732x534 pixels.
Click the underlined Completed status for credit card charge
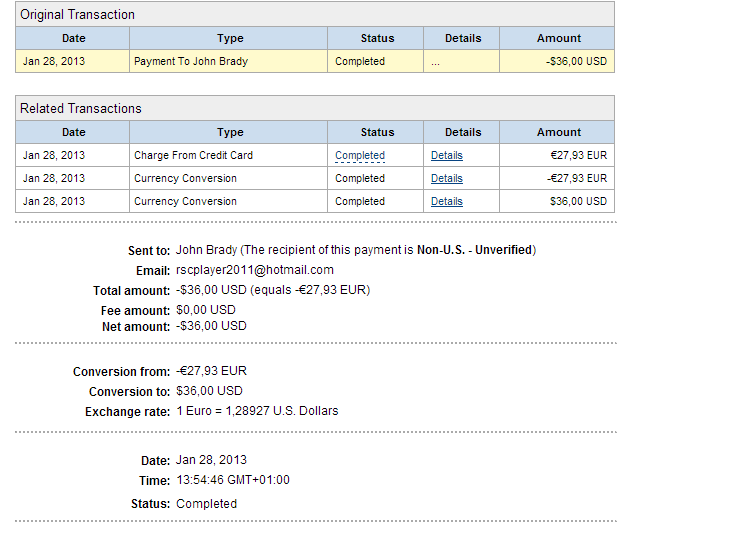tap(360, 156)
